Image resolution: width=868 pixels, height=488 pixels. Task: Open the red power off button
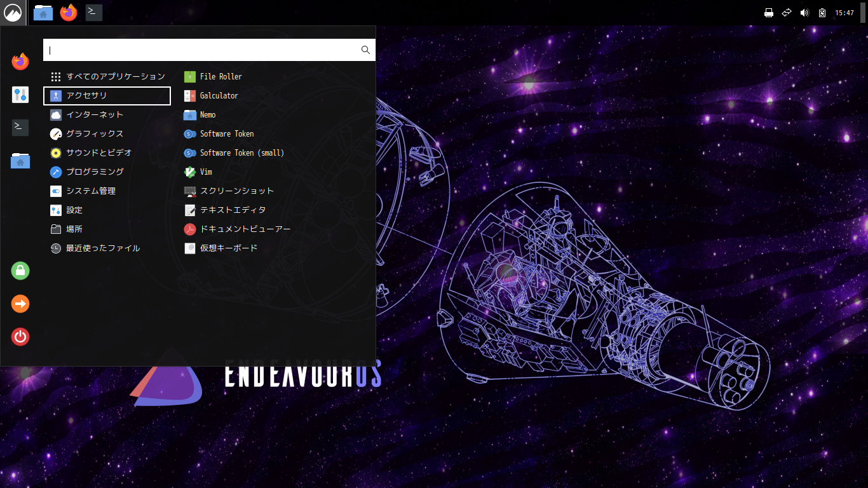click(x=20, y=337)
